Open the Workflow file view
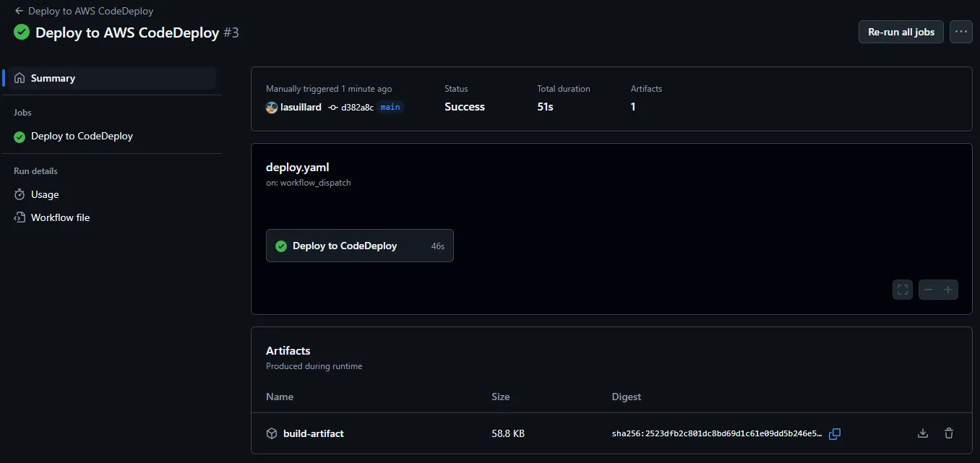Image resolution: width=980 pixels, height=463 pixels. 59,217
